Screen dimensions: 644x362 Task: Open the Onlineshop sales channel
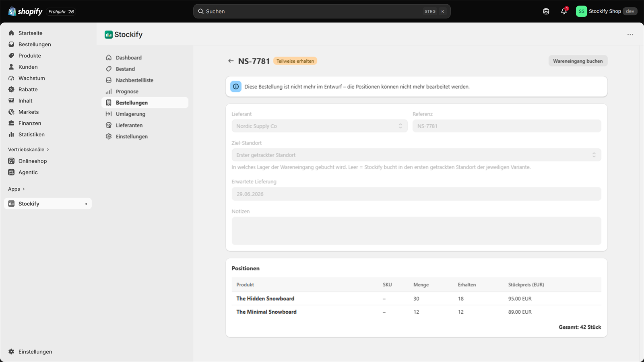[x=48, y=161]
